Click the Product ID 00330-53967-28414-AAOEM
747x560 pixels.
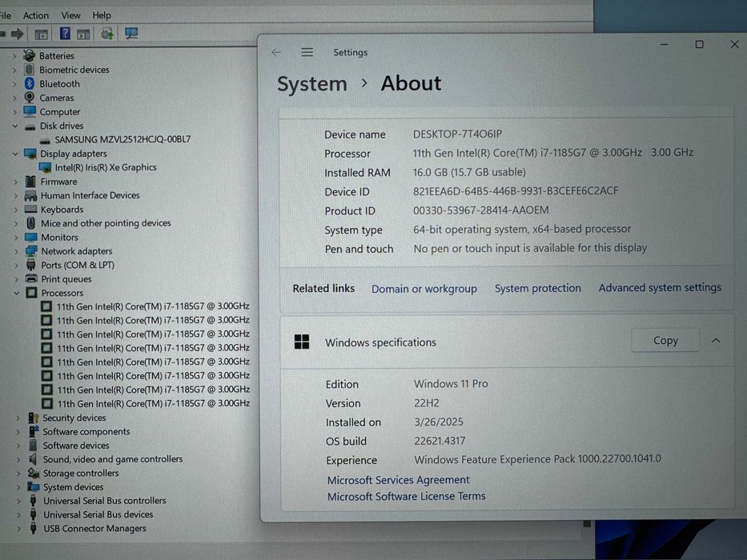480,210
